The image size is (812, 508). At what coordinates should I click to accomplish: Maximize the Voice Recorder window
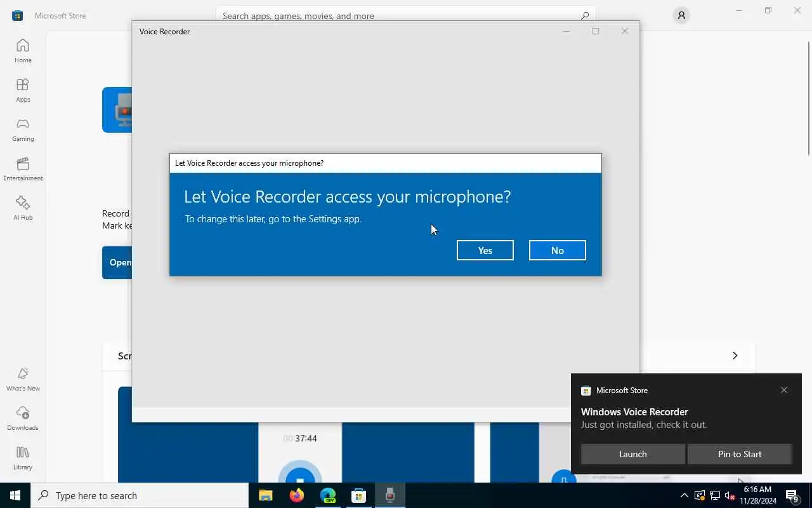point(596,31)
